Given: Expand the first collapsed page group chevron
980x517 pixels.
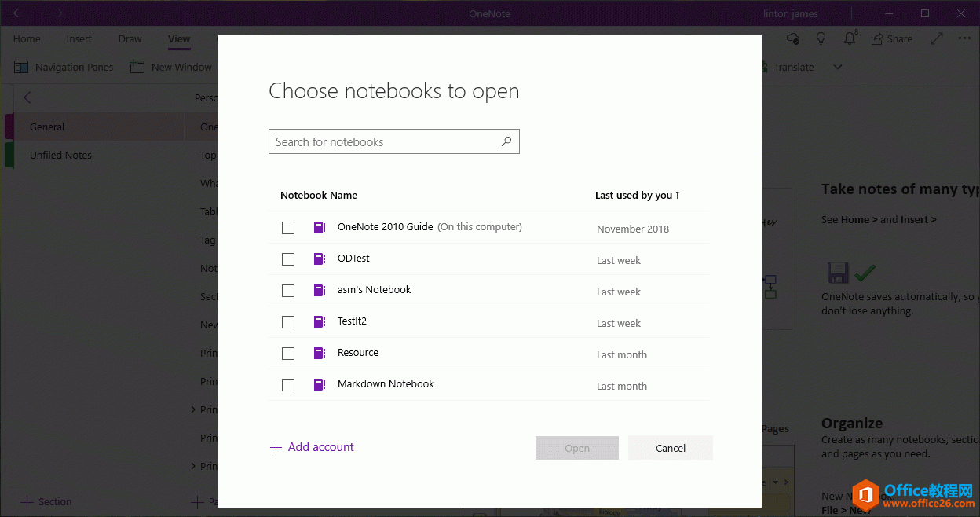Looking at the screenshot, I should pyautogui.click(x=193, y=409).
